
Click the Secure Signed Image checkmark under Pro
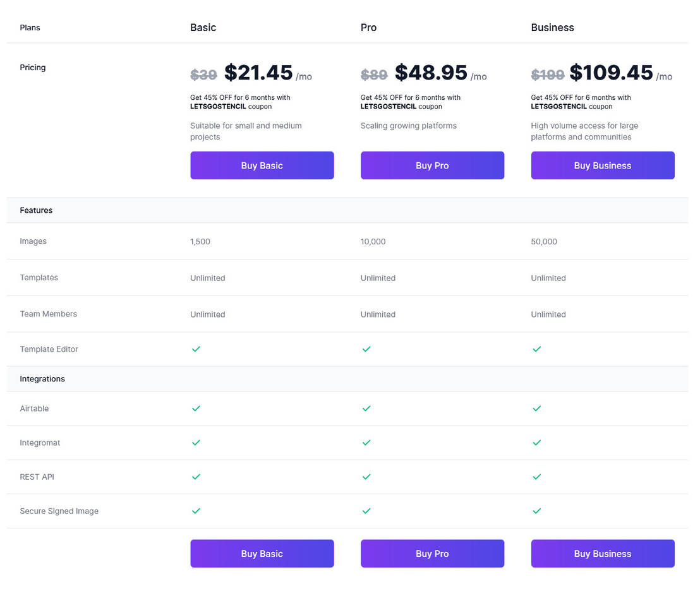click(x=366, y=511)
